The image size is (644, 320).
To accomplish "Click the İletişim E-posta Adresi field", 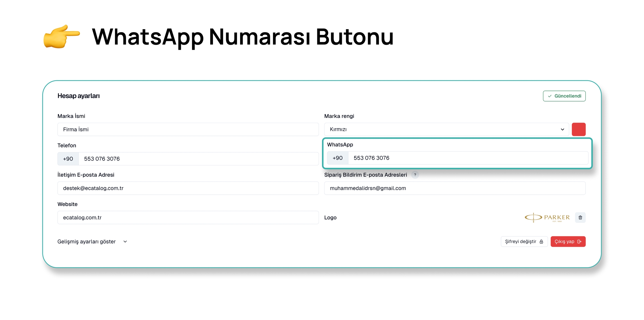I will [x=188, y=188].
